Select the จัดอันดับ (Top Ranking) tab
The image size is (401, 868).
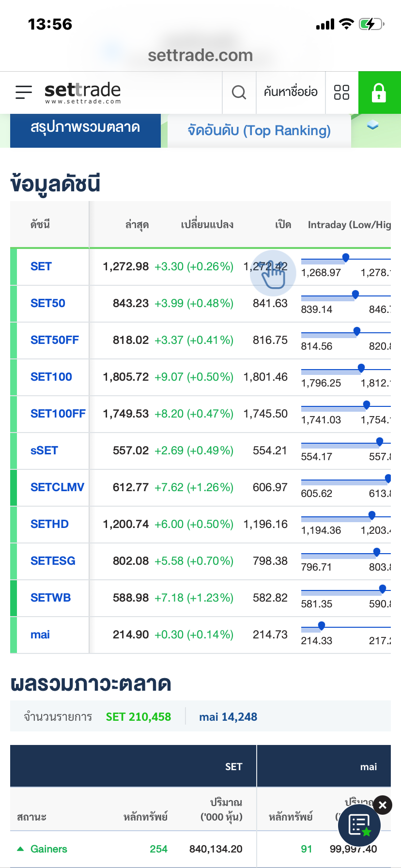259,131
